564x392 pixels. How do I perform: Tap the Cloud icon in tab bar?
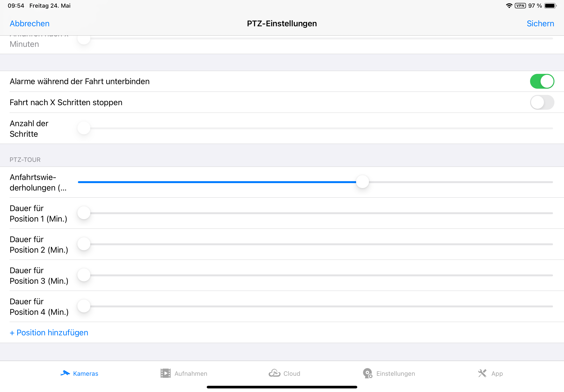pyautogui.click(x=274, y=373)
